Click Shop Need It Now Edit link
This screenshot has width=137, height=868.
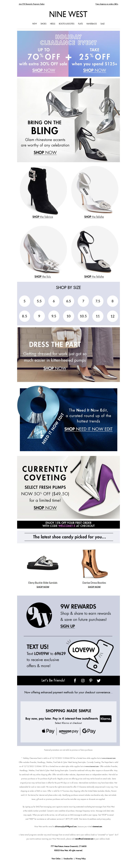[x=88, y=429]
